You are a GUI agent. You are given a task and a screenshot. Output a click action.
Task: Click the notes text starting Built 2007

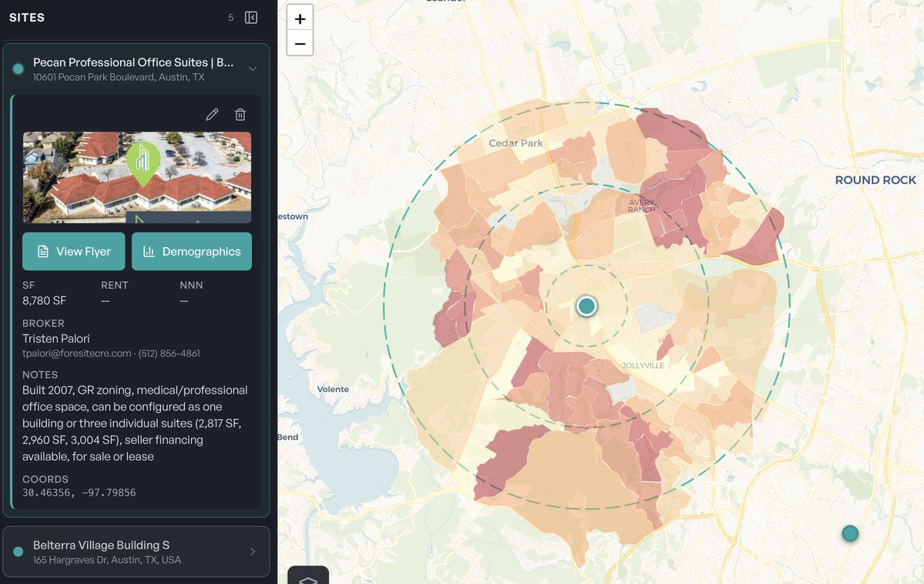[135, 423]
